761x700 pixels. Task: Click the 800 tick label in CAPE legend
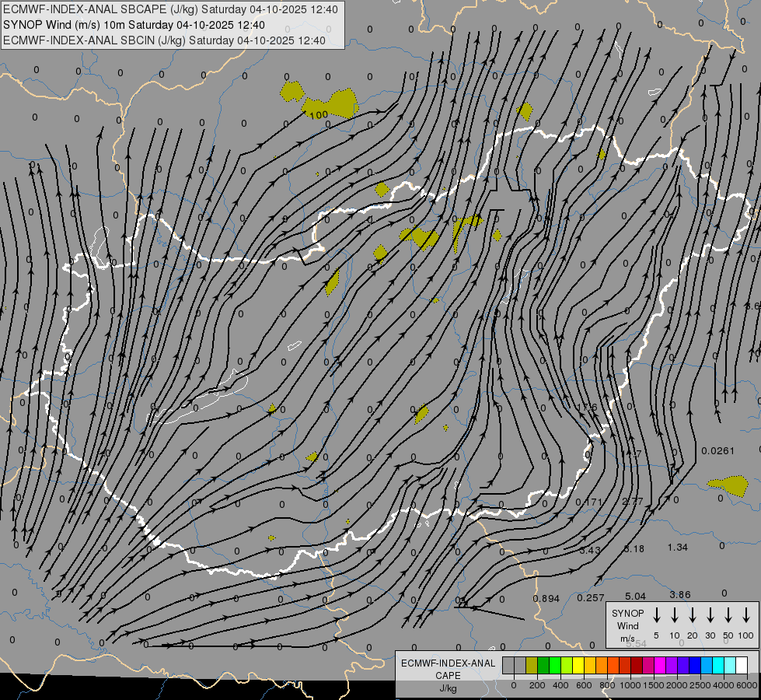607,685
